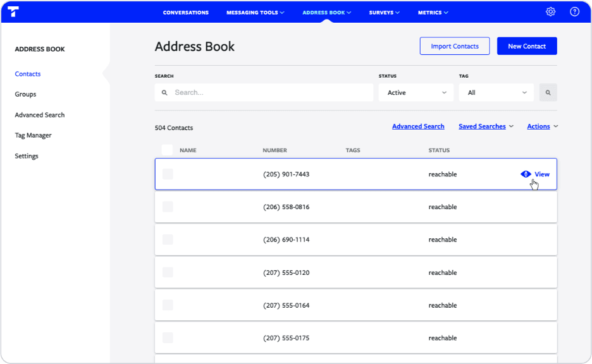Viewport: 592px width, 364px height.
Task: Expand the Actions dropdown
Action: (542, 126)
